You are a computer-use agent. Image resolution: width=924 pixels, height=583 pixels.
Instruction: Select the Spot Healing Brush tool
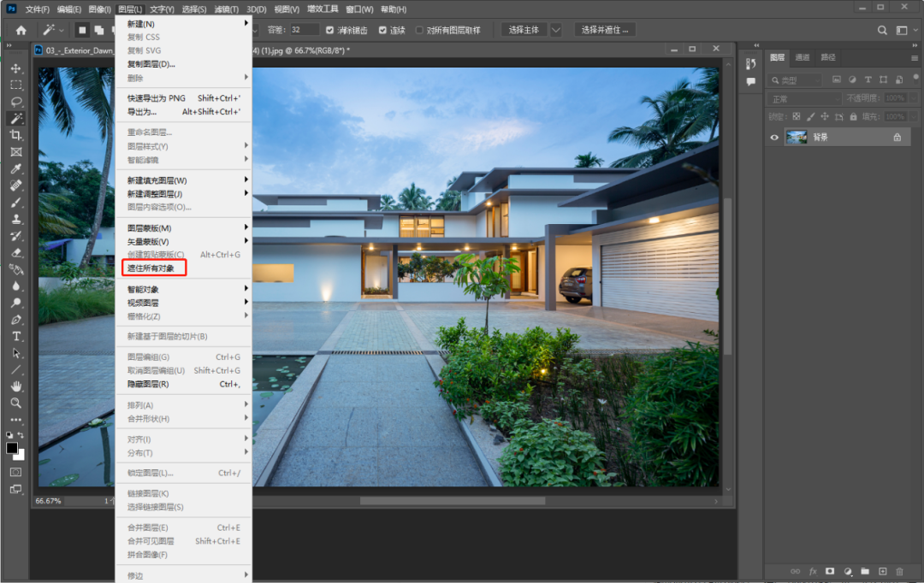(16, 185)
